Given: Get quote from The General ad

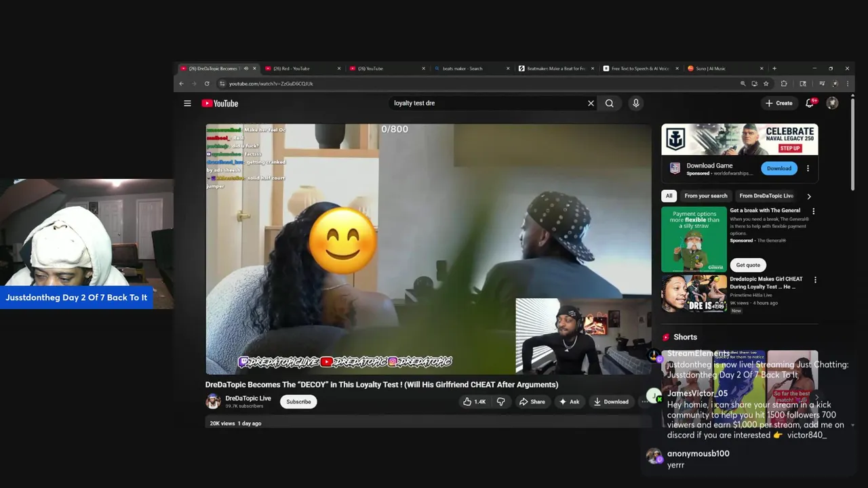Looking at the screenshot, I should pyautogui.click(x=748, y=265).
